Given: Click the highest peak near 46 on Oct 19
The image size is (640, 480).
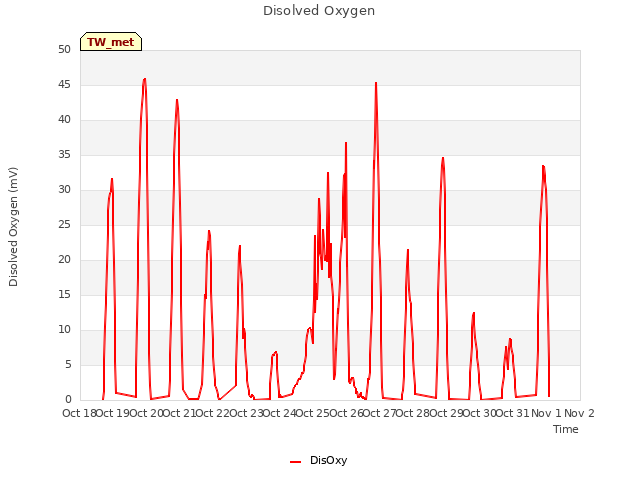Looking at the screenshot, I should (x=144, y=79).
